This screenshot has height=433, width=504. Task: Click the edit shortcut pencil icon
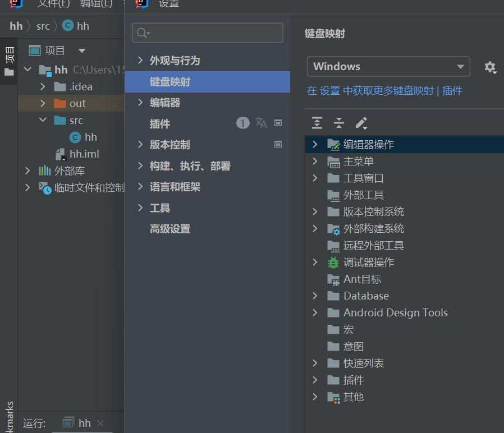coord(361,123)
